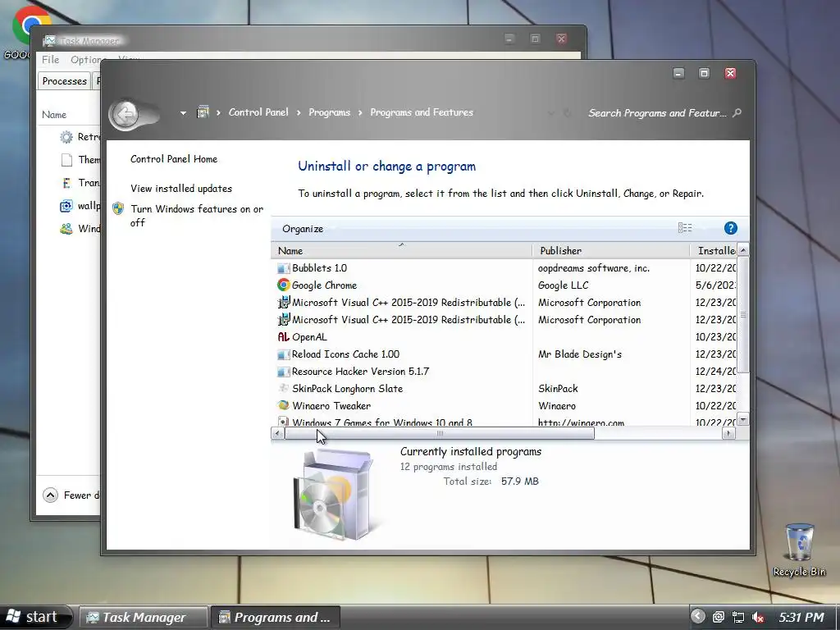Open View installed updates link
The width and height of the screenshot is (840, 630).
(181, 189)
